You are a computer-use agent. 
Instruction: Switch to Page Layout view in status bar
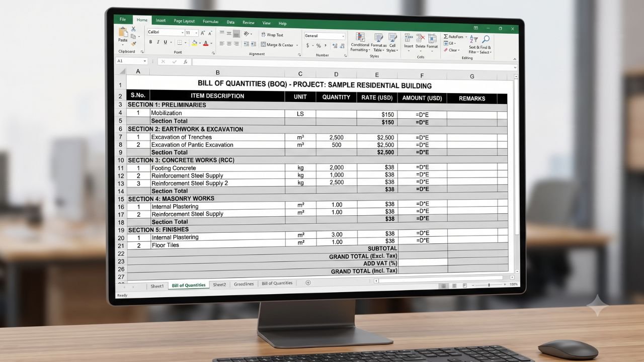point(454,286)
